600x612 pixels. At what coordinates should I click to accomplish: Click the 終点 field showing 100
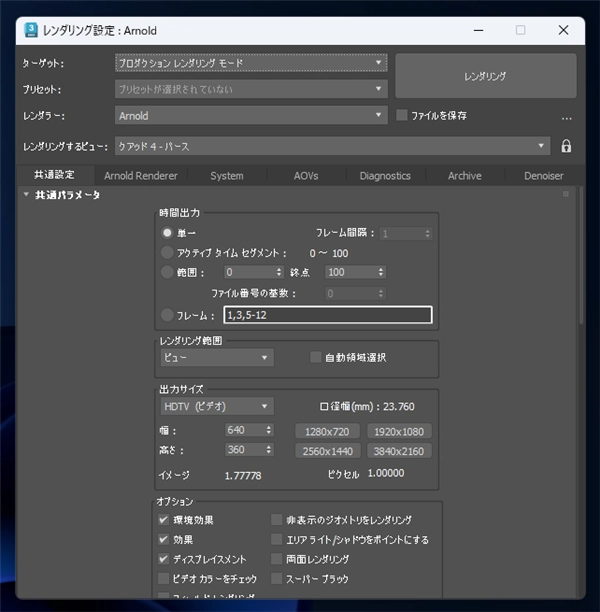click(351, 272)
